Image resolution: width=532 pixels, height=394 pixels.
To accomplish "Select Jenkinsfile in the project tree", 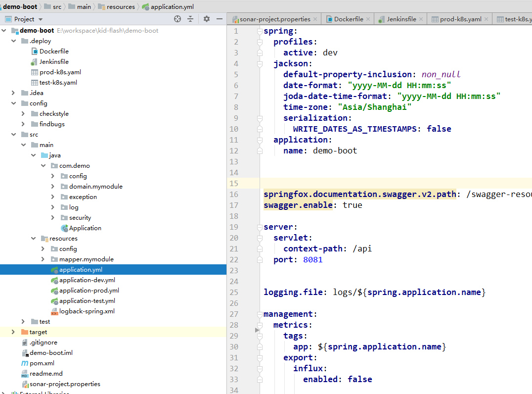I will coord(54,61).
